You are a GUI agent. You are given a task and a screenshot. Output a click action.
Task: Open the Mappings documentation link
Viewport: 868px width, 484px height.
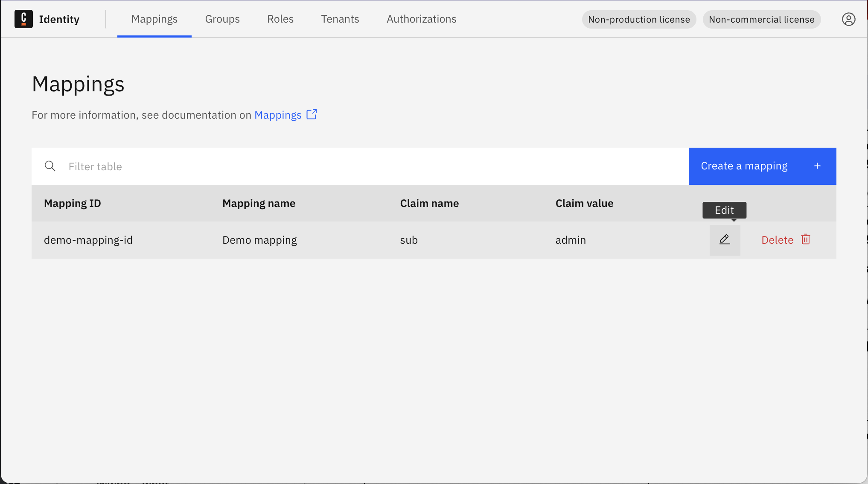click(x=278, y=115)
